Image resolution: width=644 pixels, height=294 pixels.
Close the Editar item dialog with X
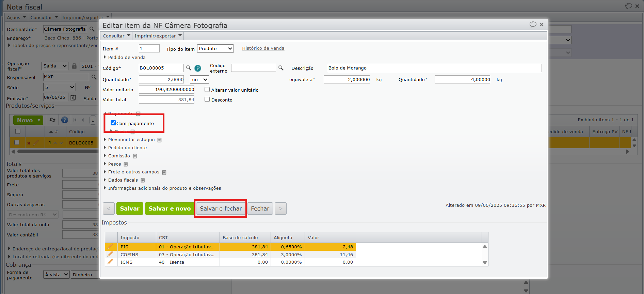click(542, 25)
